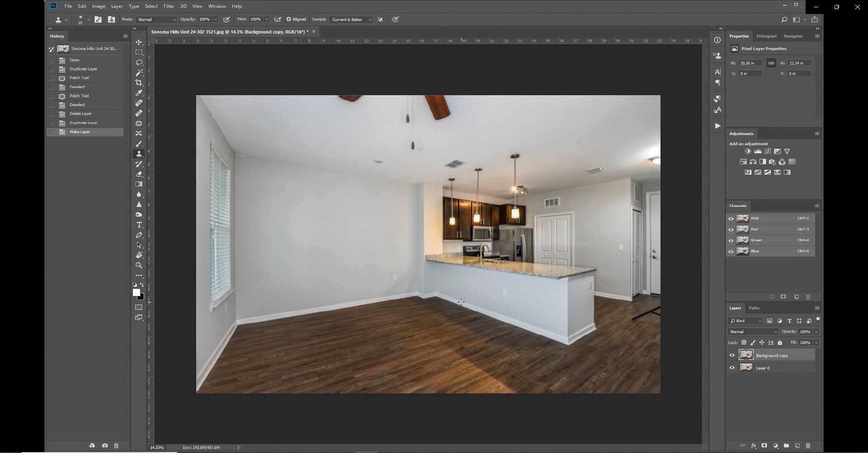Toggle Quick Mask mode icon
Image resolution: width=868 pixels, height=453 pixels.
click(139, 307)
